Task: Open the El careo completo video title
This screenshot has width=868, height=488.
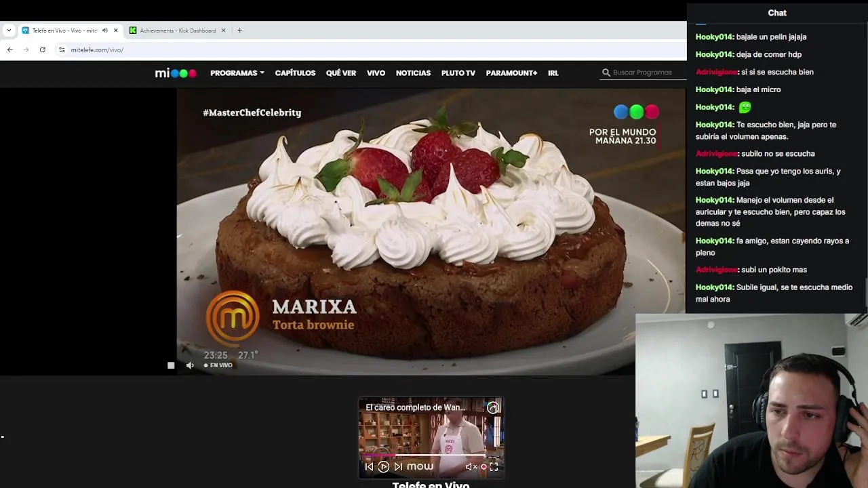Action: click(415, 407)
